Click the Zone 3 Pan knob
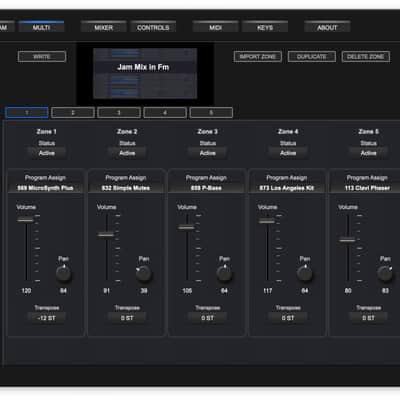Viewport: 400px width, 400px height. click(224, 274)
